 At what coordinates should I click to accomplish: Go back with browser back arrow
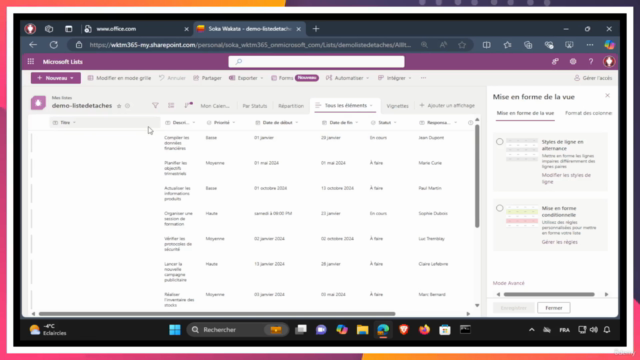coord(33,45)
